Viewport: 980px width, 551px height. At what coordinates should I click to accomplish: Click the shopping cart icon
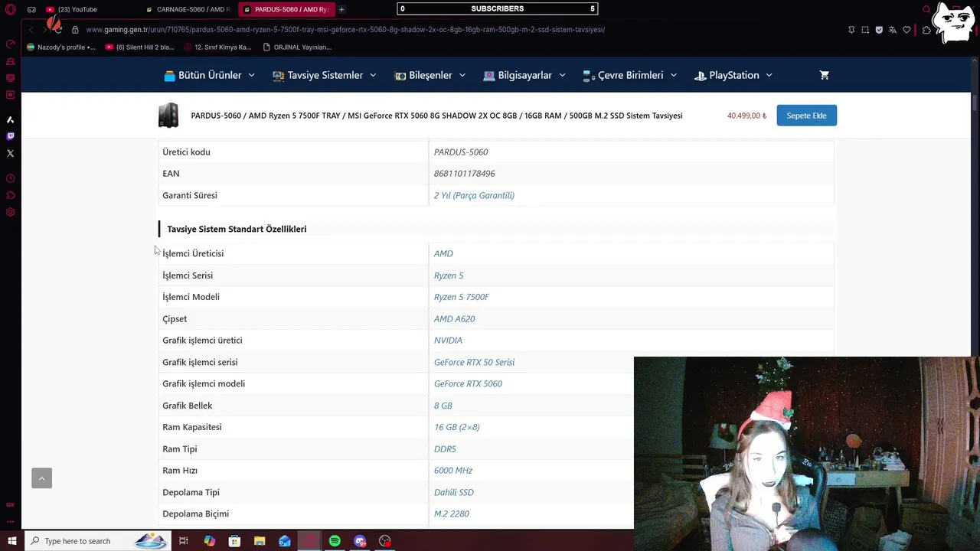pyautogui.click(x=824, y=75)
